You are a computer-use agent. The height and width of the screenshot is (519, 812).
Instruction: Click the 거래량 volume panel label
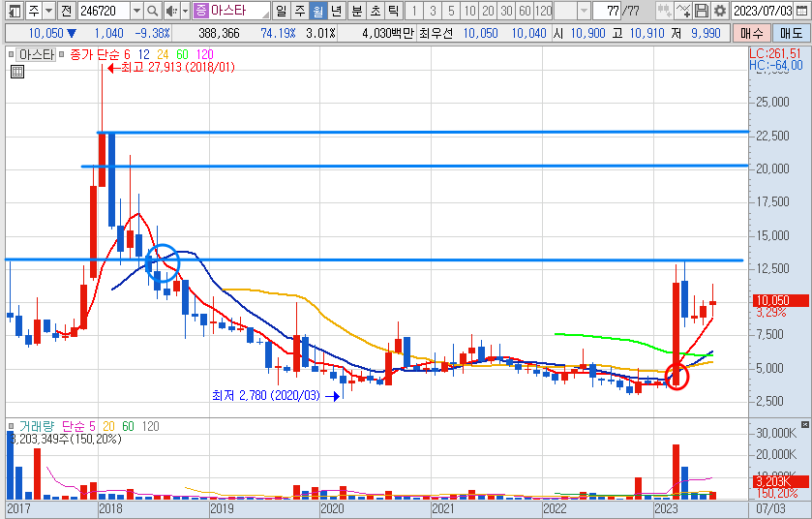[36, 426]
